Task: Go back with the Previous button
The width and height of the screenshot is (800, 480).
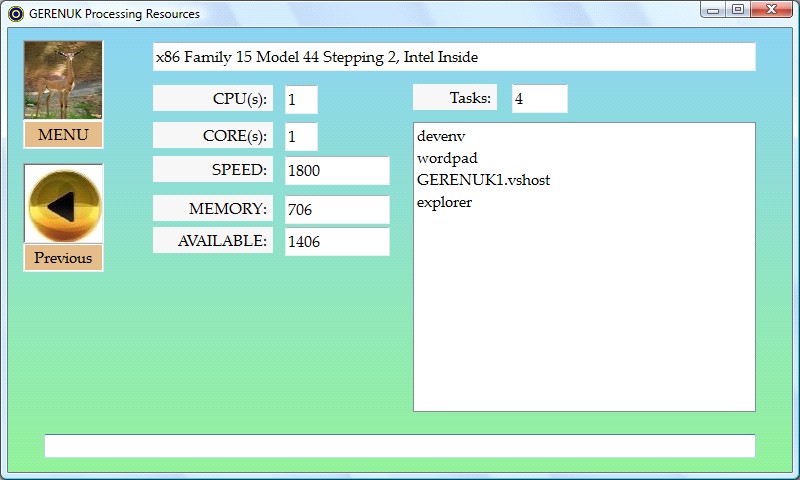Action: click(x=63, y=258)
